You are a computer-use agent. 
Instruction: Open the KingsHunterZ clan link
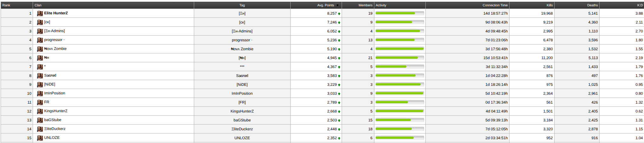tap(56, 111)
